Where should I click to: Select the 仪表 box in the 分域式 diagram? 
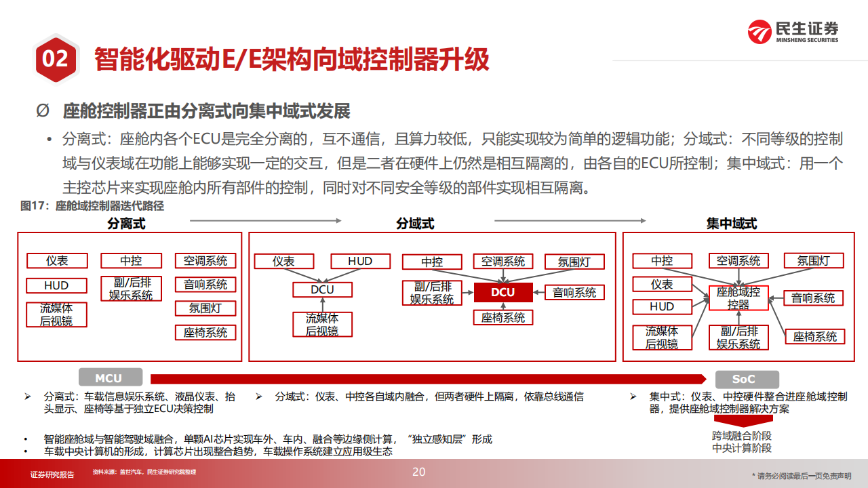click(284, 262)
